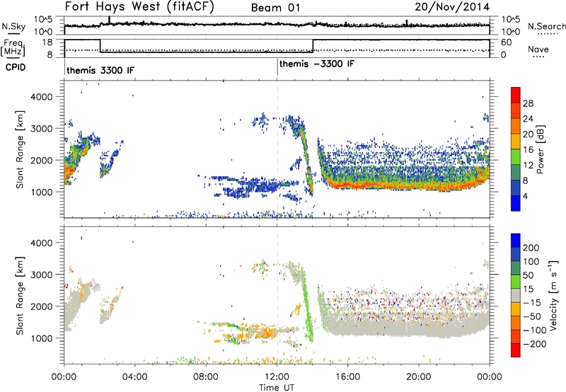Click the 'N.Sky' legend label
The height and width of the screenshot is (392, 566).
[x=13, y=26]
